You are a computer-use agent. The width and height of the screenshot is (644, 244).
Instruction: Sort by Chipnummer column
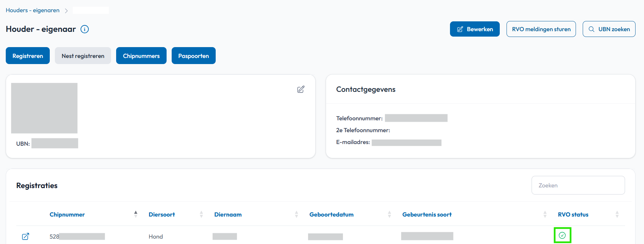(x=67, y=215)
